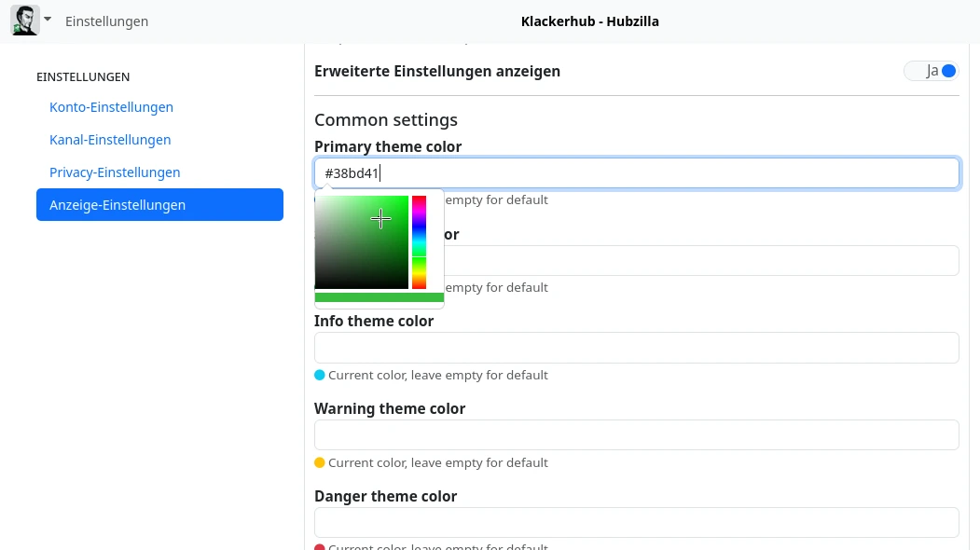Viewport: 980px width, 550px height.
Task: Navigate to Privacy-Einstellungen
Action: [115, 172]
